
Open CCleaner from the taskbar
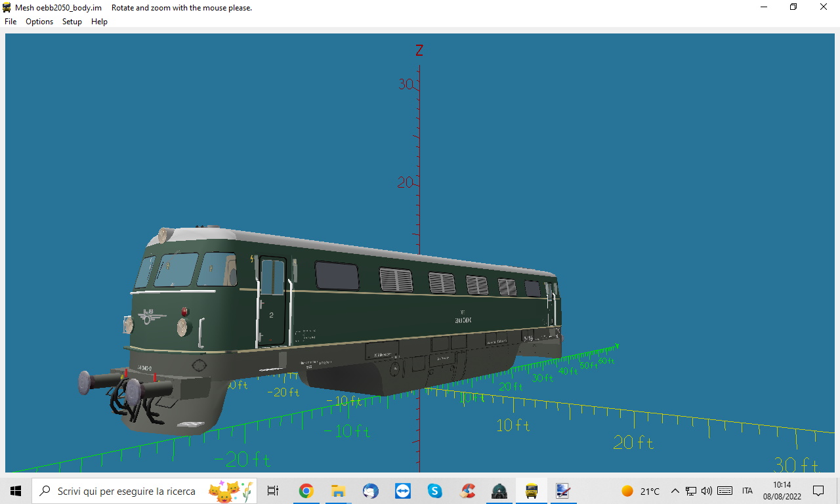[467, 491]
